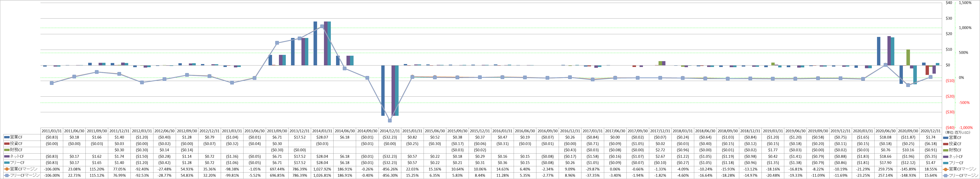Viewport: 980px width, 179px height.
Task: Select the 2020/12/31 column header
Action: (931, 131)
